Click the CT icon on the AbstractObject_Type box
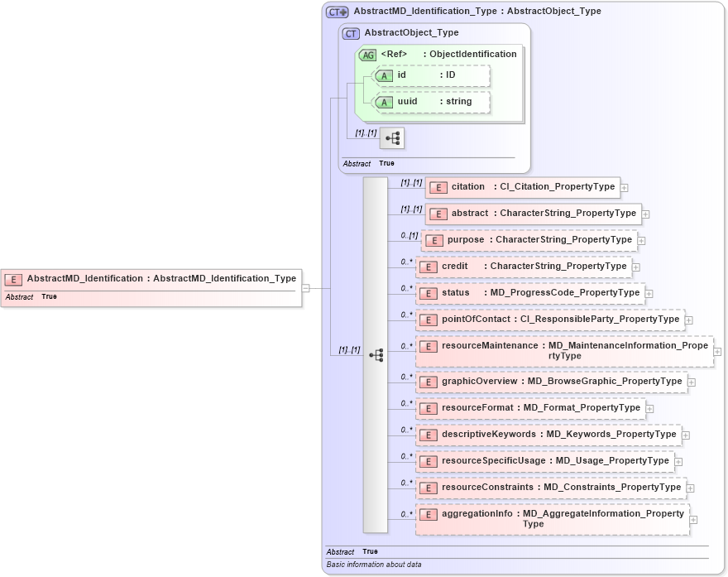Viewport: 728px width, 577px height. pyautogui.click(x=351, y=33)
